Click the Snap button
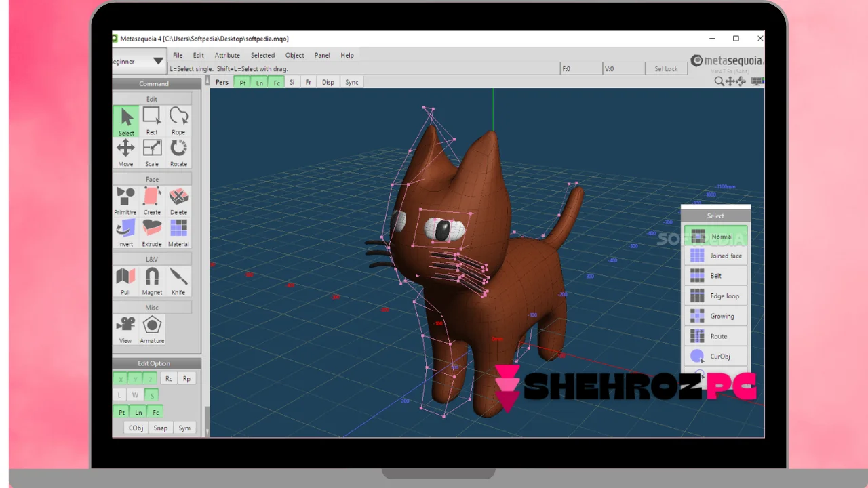 (160, 428)
